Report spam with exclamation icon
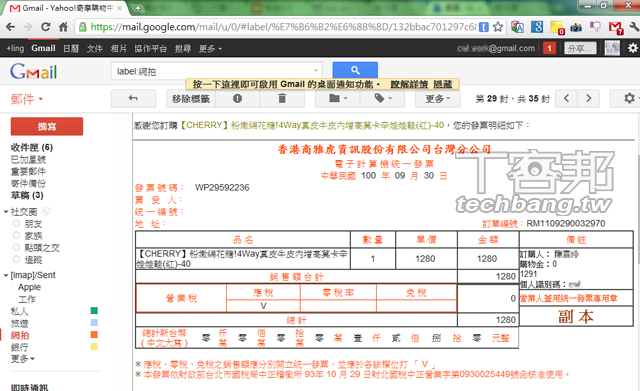 point(238,98)
